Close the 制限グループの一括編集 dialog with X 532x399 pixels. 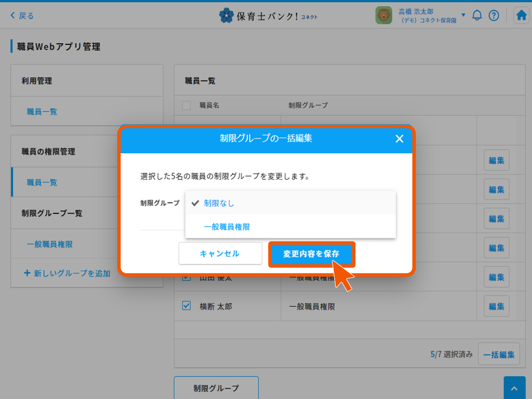(x=399, y=139)
